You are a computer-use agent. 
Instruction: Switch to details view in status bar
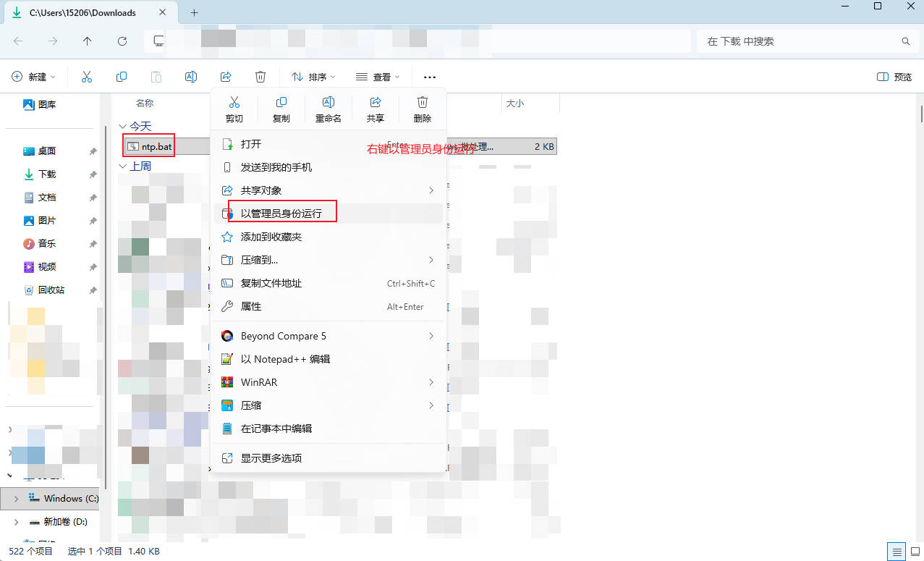tap(896, 551)
